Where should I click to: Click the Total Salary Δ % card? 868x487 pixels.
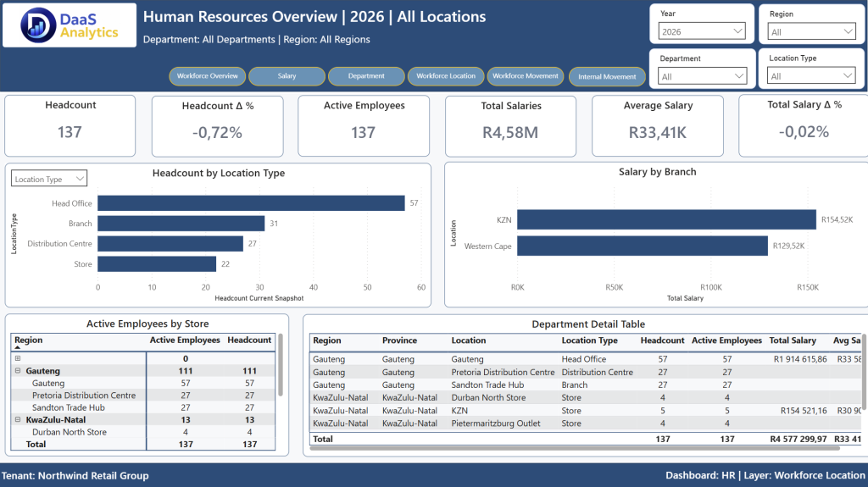pos(804,125)
